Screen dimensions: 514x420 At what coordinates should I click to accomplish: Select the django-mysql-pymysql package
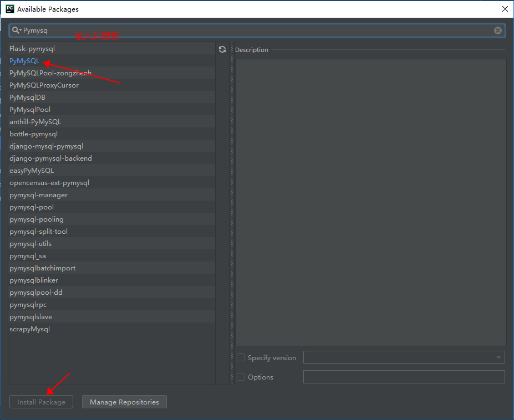click(x=112, y=146)
